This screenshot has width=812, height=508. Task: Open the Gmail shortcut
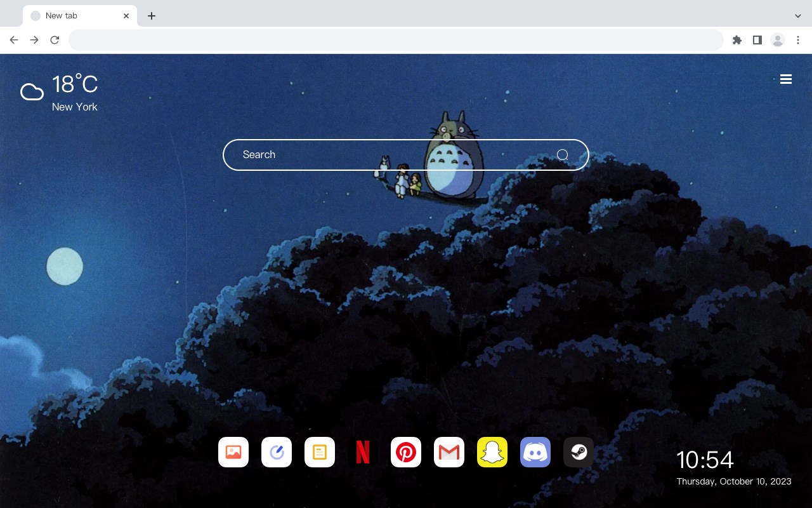point(449,452)
